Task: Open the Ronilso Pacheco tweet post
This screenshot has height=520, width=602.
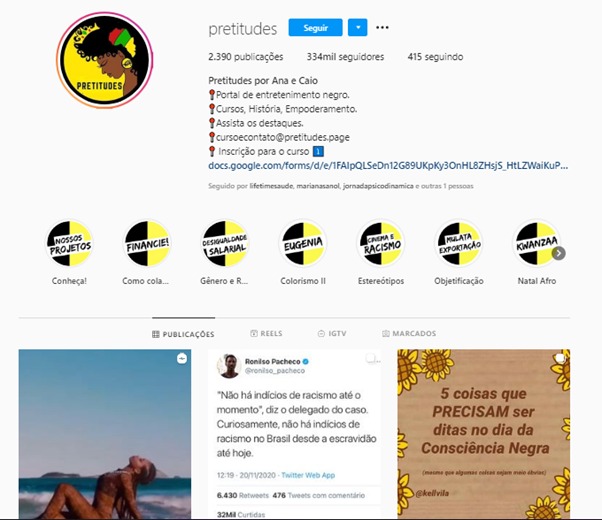Action: tap(294, 434)
